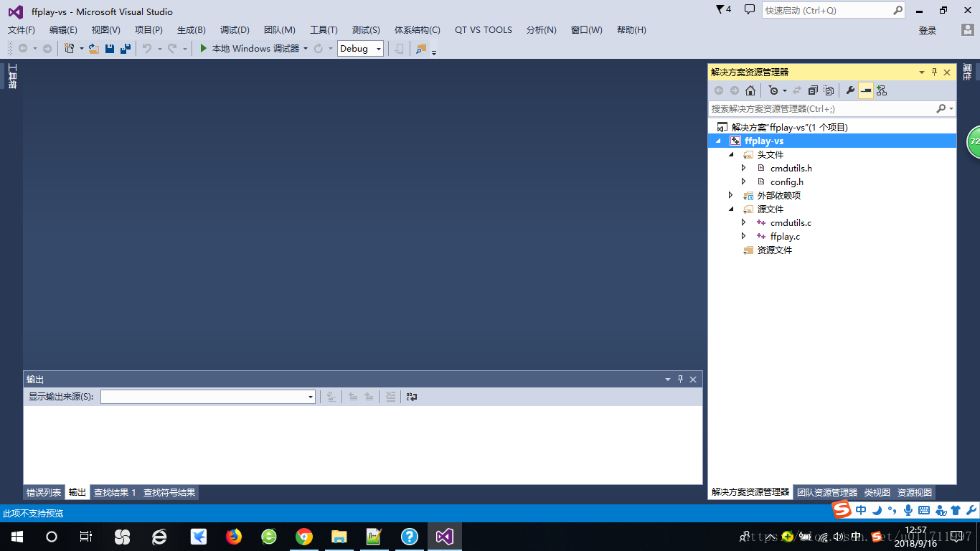This screenshot has width=980, height=551.
Task: Click the Save All multi-disk icon
Action: click(x=125, y=48)
